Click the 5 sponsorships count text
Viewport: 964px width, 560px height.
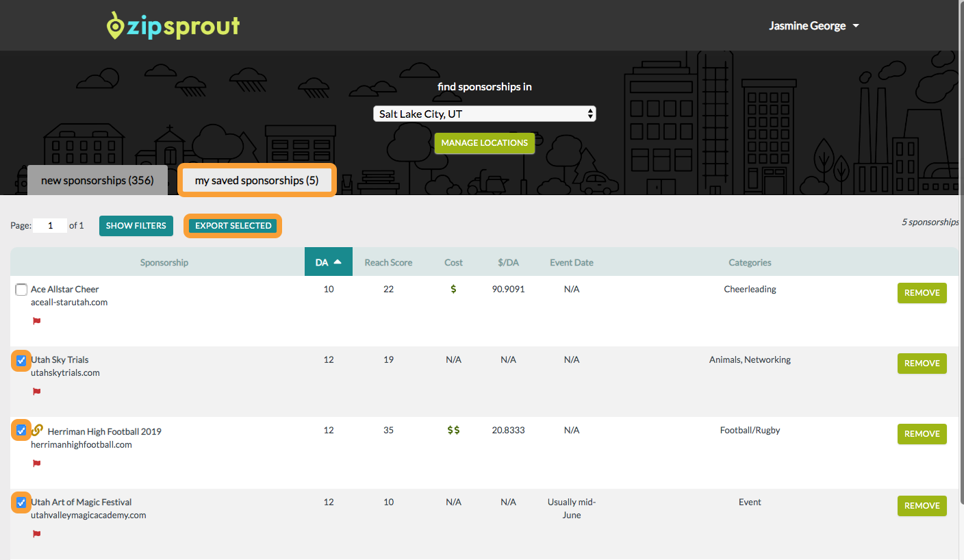click(x=930, y=222)
